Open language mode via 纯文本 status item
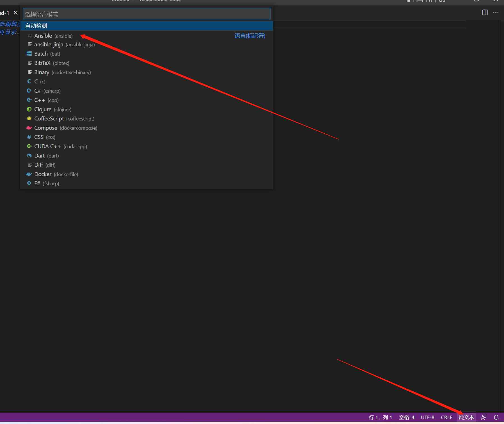Viewport: 504px width, 424px height. click(x=466, y=417)
